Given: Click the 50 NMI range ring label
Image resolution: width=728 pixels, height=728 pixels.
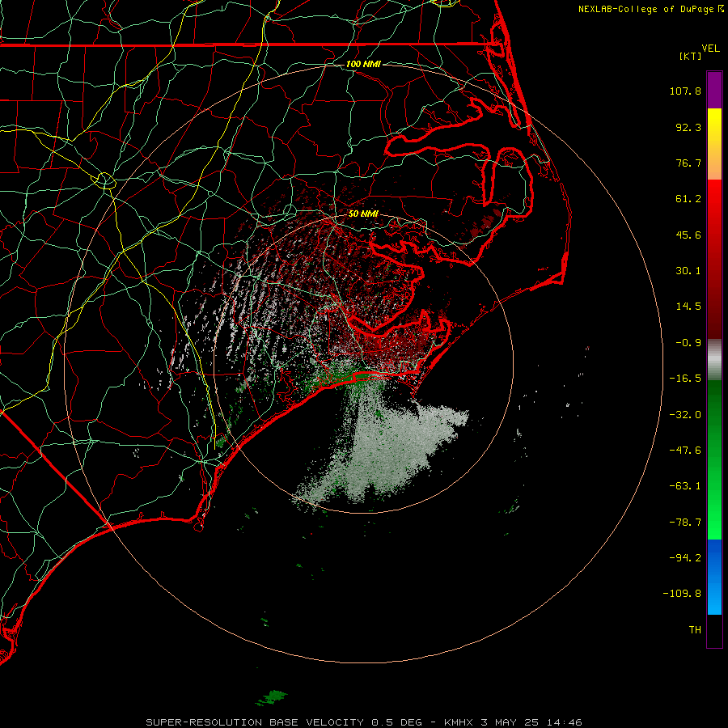Looking at the screenshot, I should (x=363, y=214).
